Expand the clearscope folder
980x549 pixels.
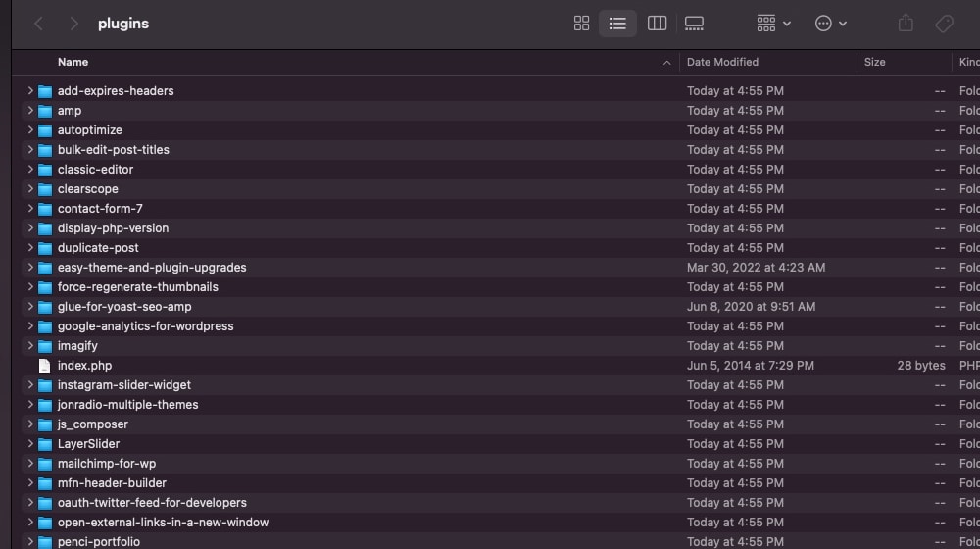point(30,189)
